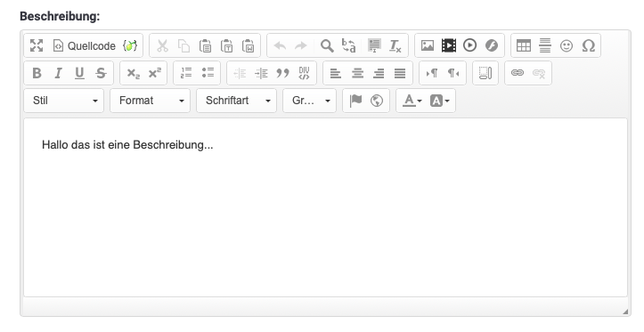Align text right
The height and width of the screenshot is (332, 644).
click(x=379, y=73)
